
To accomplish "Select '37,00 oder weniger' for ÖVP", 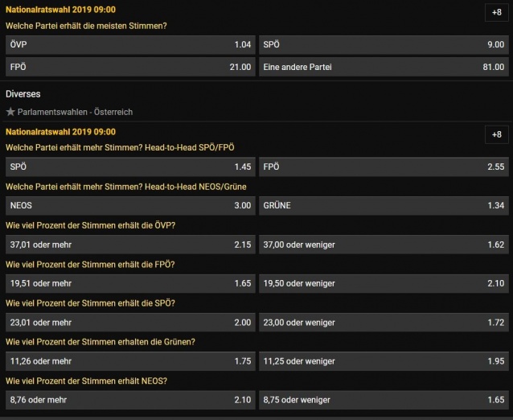I will (384, 245).
